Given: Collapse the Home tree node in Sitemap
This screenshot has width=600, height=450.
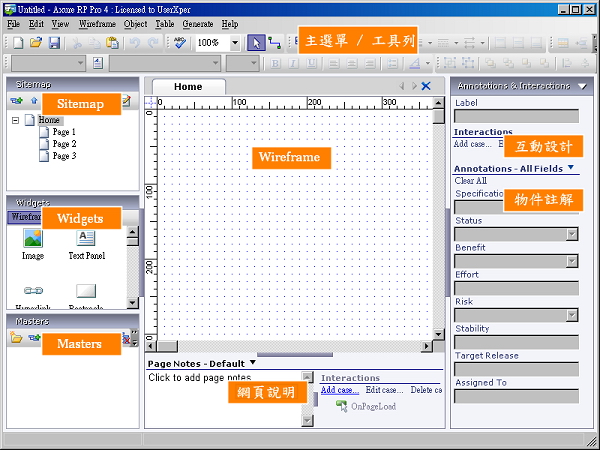Looking at the screenshot, I should (x=16, y=120).
